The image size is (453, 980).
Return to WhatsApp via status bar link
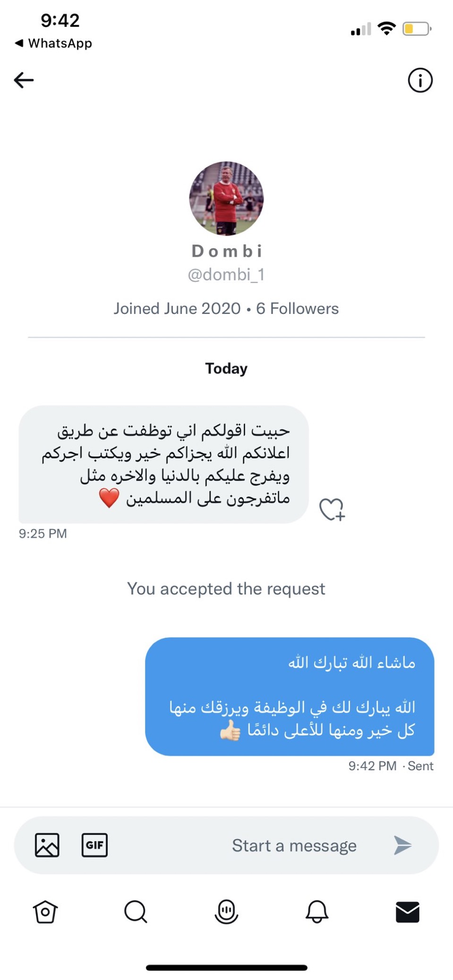click(54, 43)
